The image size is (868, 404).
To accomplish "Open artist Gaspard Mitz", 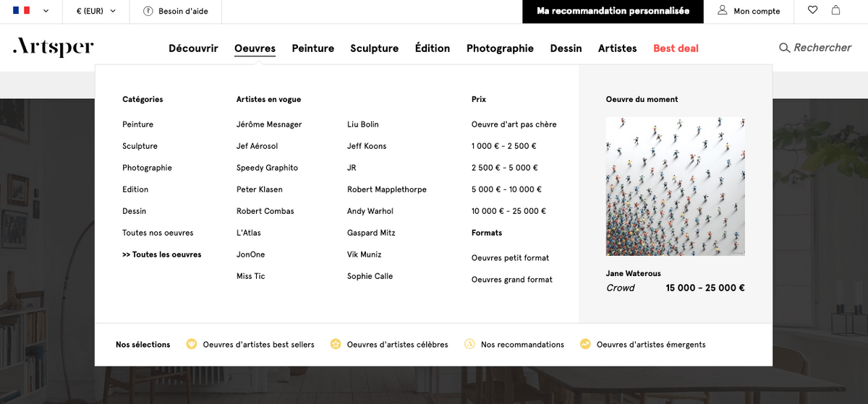I will 371,233.
